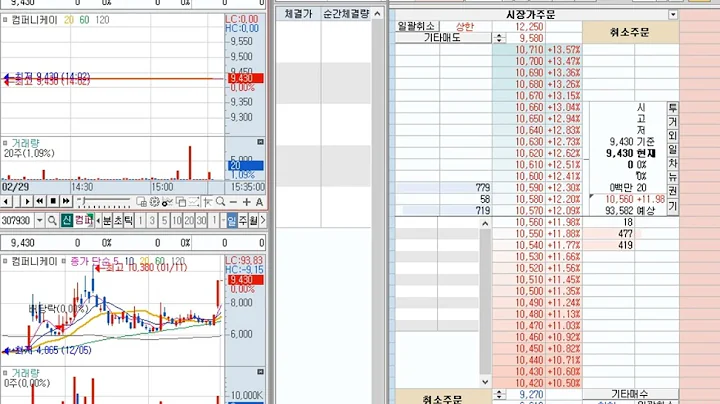The width and height of the screenshot is (720, 404).
Task: Select the 5 interval button
Action: 164,221
